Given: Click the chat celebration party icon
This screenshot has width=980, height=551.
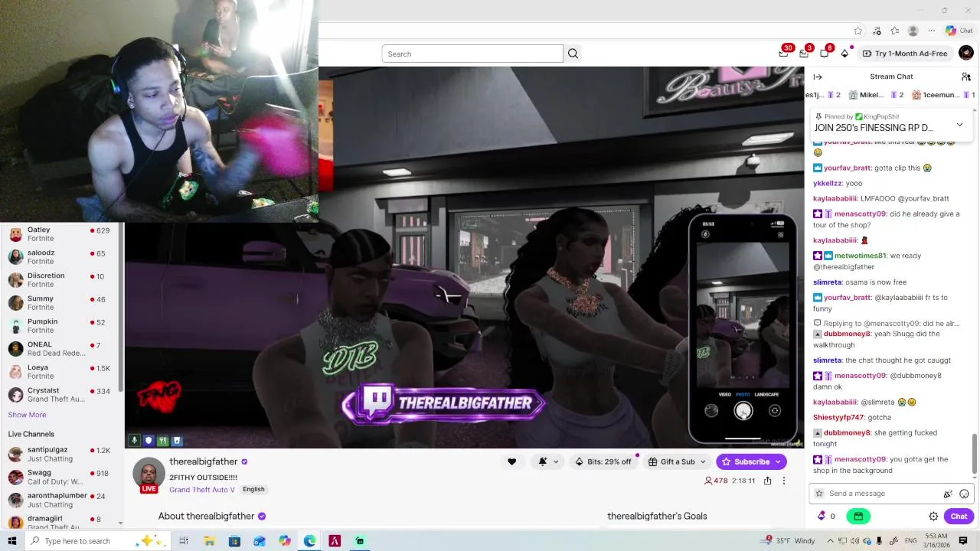Looking at the screenshot, I should [x=948, y=494].
